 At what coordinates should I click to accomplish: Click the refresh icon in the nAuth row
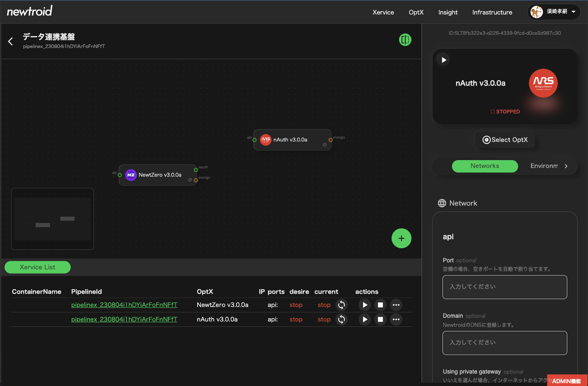pyautogui.click(x=342, y=319)
